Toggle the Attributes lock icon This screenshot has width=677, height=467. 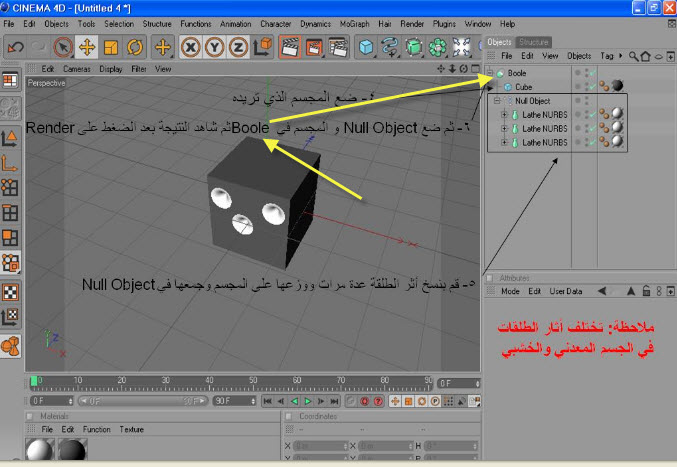pyautogui.click(x=646, y=291)
